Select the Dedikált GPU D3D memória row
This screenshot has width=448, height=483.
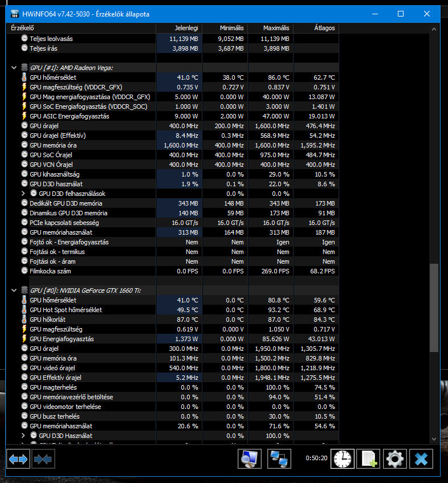click(x=173, y=203)
